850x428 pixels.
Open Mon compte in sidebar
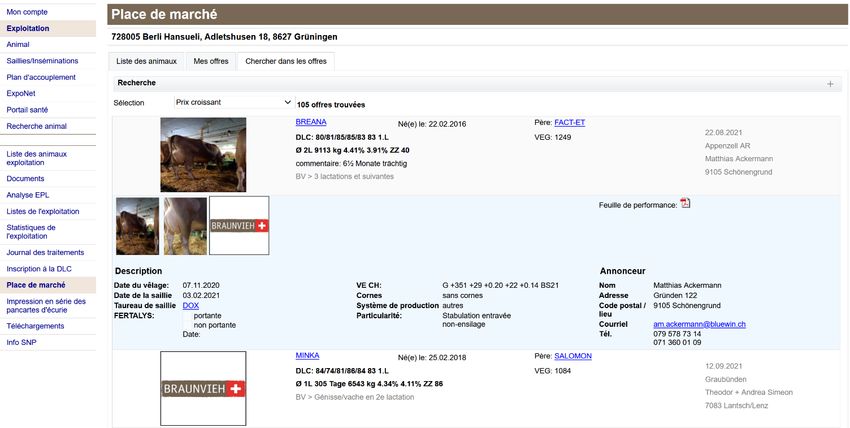pos(27,11)
